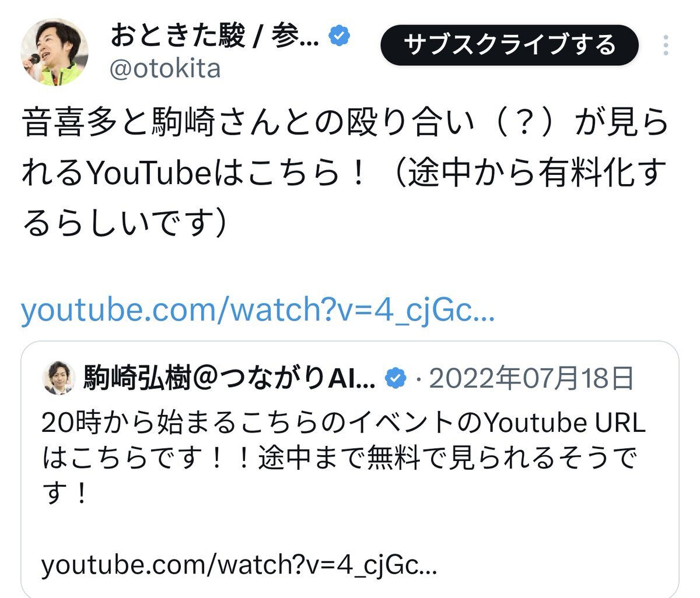The image size is (700, 598).
Task: Open the blue youtube.com/watch?v=4_cjGc... link
Action: pos(258,310)
